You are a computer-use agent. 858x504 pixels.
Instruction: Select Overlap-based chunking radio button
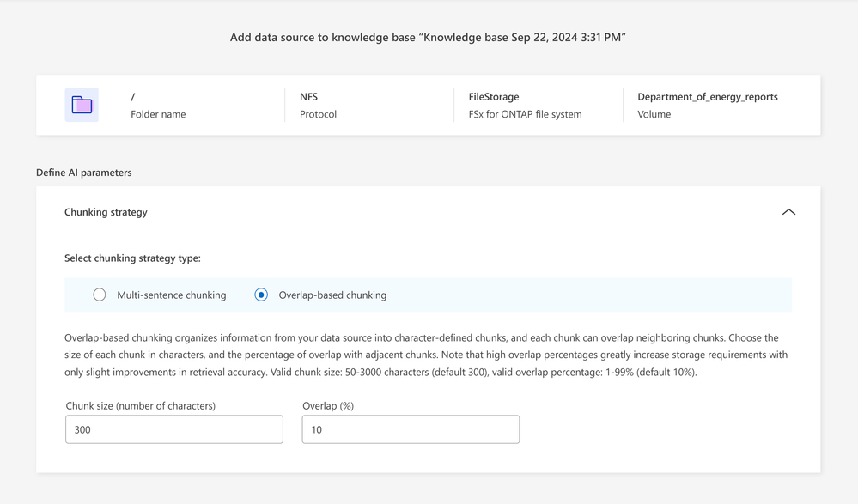click(x=261, y=295)
